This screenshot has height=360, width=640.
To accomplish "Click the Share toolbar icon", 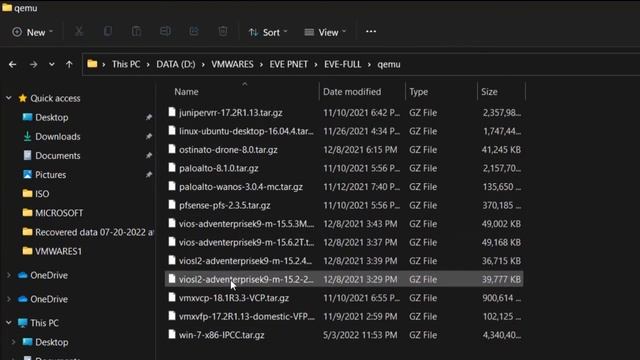I will 194,31.
